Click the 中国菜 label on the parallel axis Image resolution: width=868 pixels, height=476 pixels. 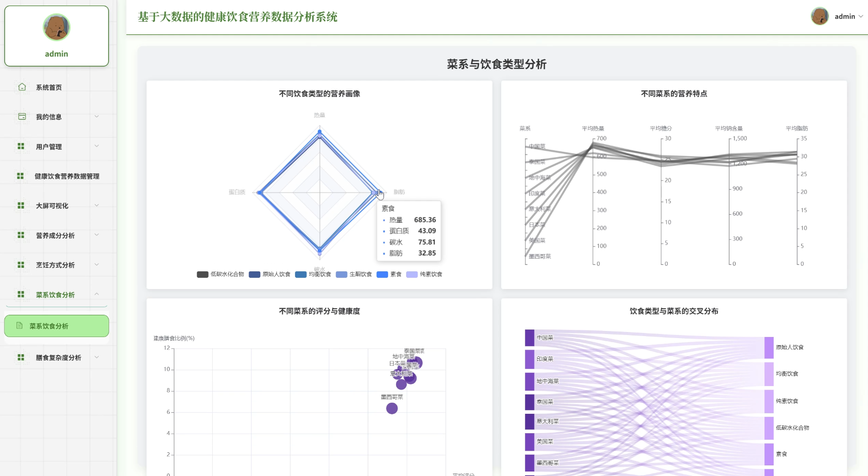[537, 147]
